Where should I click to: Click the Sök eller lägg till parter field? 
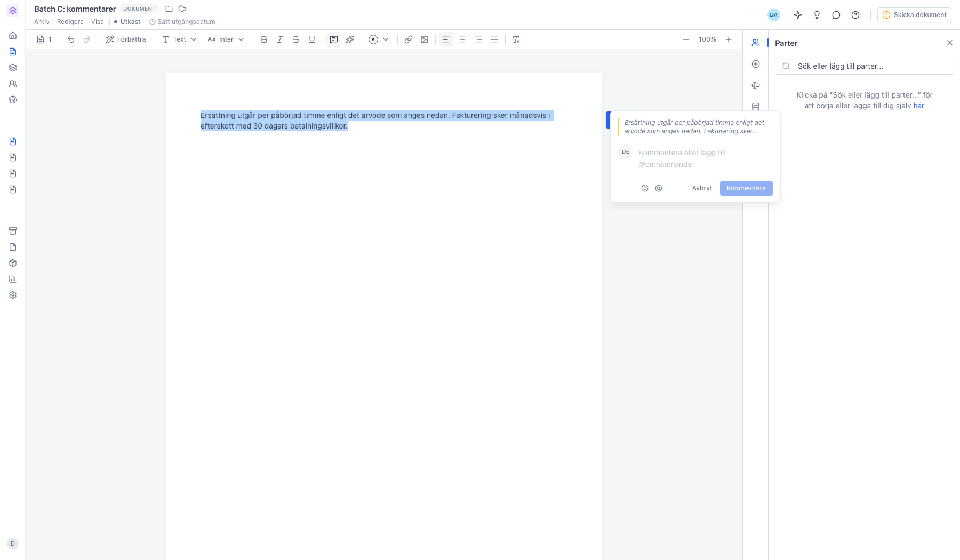pos(865,66)
